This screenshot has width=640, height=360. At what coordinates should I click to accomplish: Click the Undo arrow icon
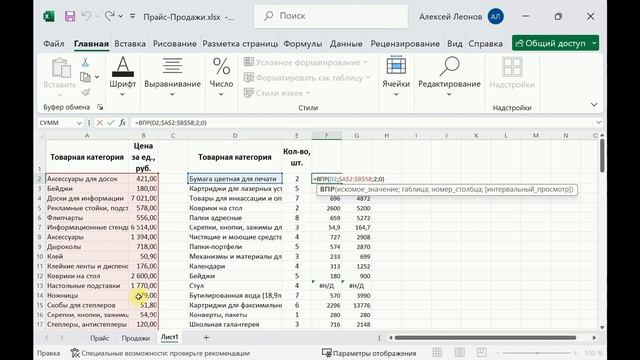(x=86, y=16)
